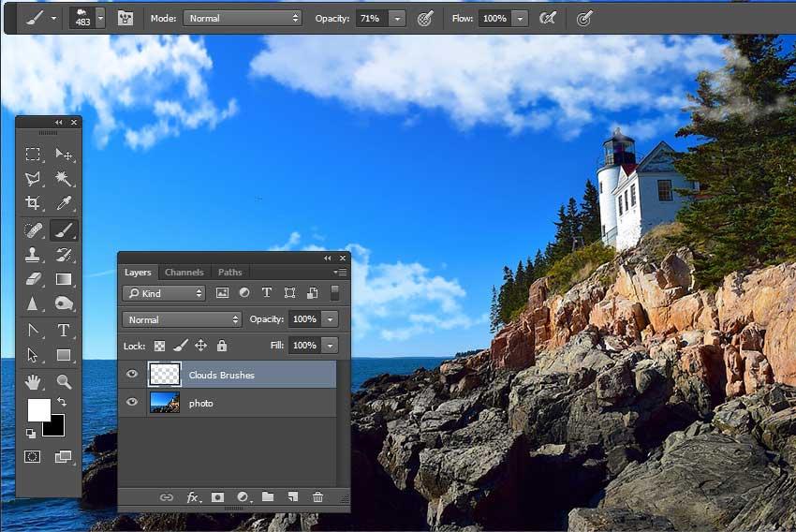Select the Eraser tool
The image size is (796, 532).
33,279
